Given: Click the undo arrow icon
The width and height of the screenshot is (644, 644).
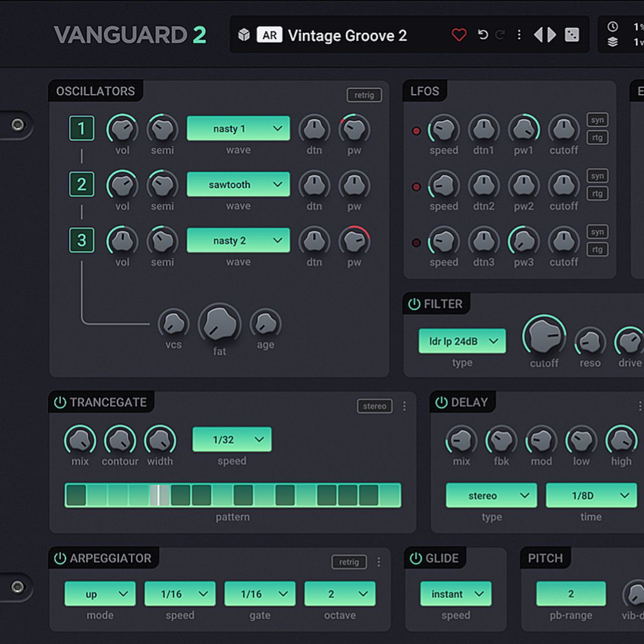Looking at the screenshot, I should tap(482, 35).
